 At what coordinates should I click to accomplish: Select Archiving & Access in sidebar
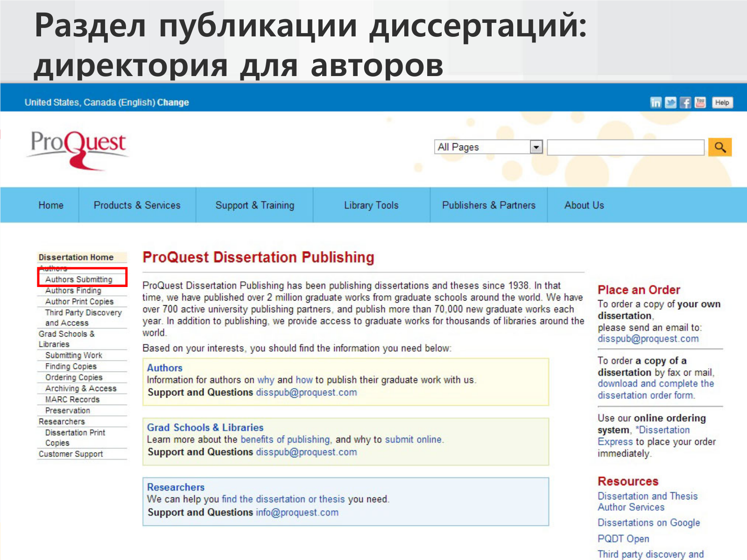click(x=81, y=388)
